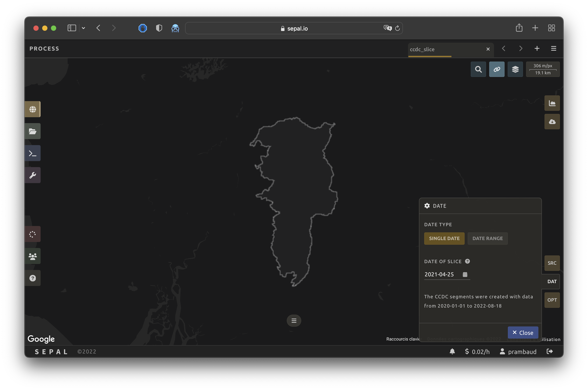Toggle the link maps chain button
The height and width of the screenshot is (390, 588).
497,69
